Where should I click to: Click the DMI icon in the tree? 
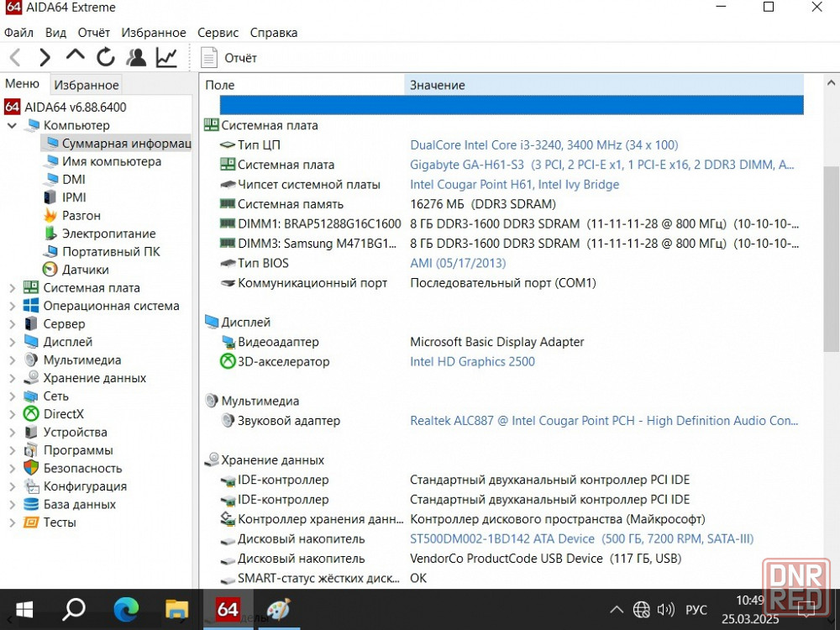point(51,180)
